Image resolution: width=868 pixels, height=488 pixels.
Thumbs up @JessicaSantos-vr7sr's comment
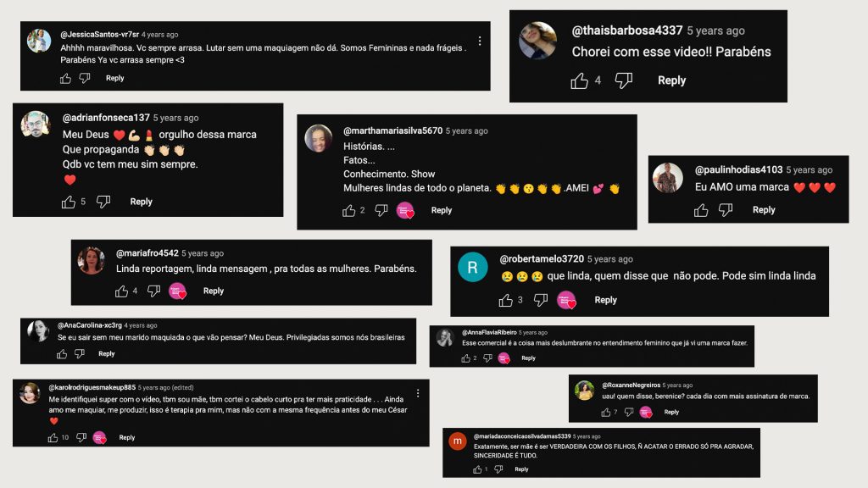[65, 79]
